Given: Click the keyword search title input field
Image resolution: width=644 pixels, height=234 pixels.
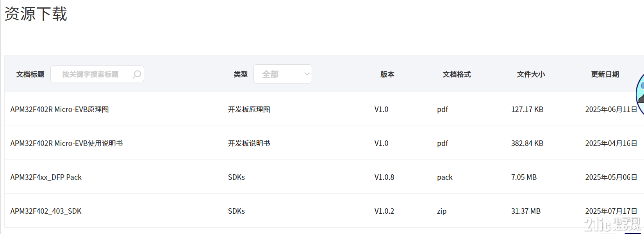Looking at the screenshot, I should click(x=97, y=74).
